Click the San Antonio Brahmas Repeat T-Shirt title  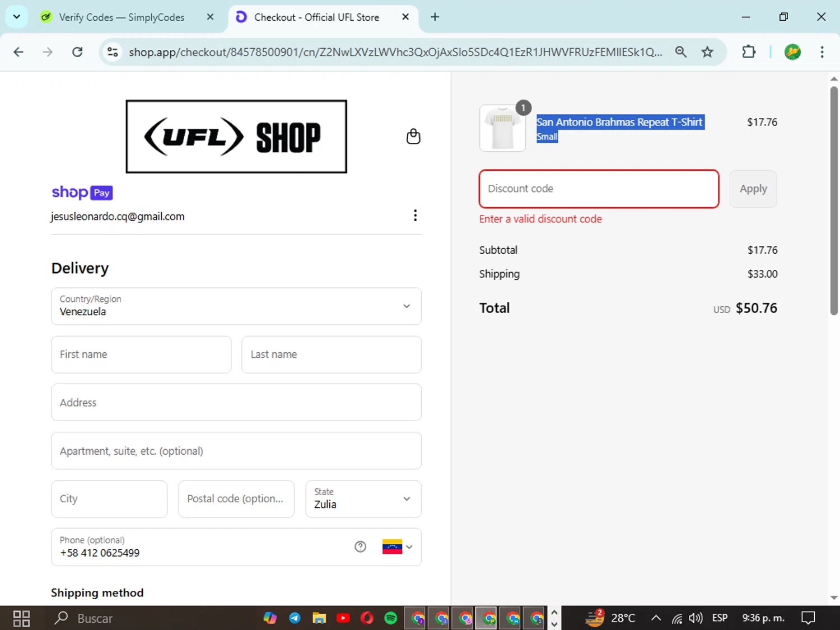619,122
